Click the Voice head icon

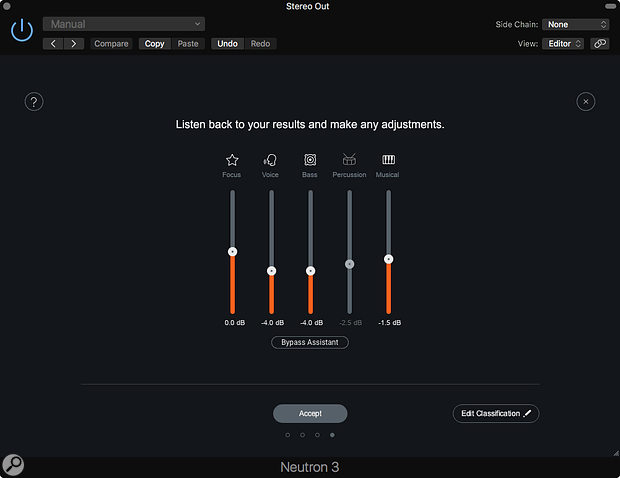(x=270, y=160)
